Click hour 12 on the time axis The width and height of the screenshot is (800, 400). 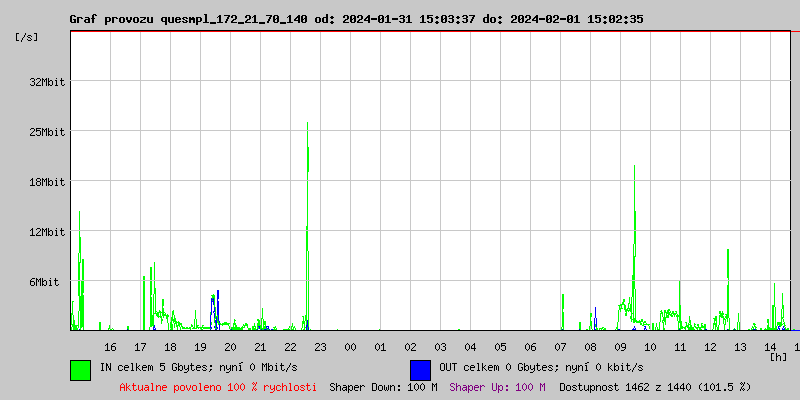coord(710,347)
